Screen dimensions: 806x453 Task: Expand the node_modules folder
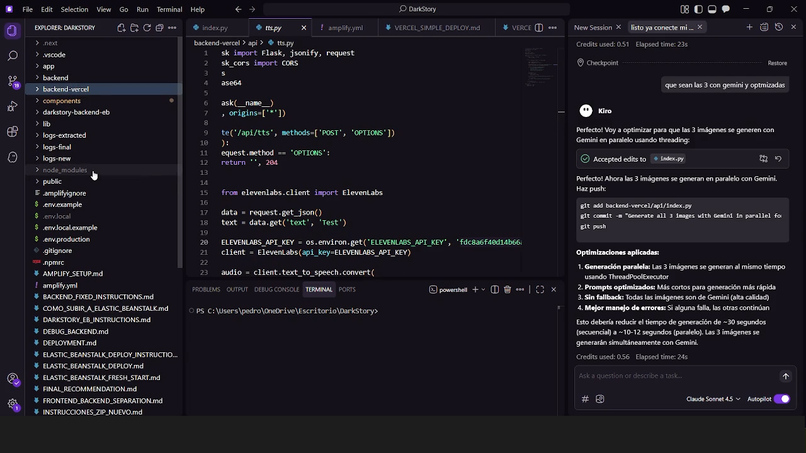pyautogui.click(x=103, y=170)
